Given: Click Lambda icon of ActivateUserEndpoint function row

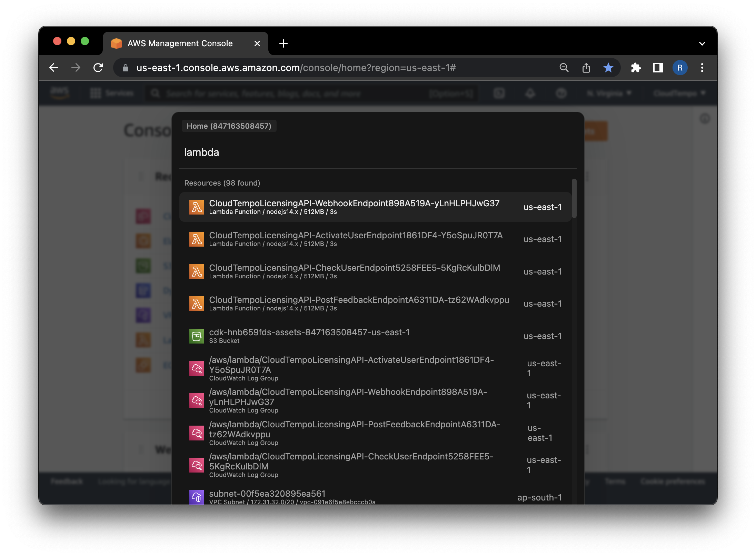Looking at the screenshot, I should [x=197, y=239].
